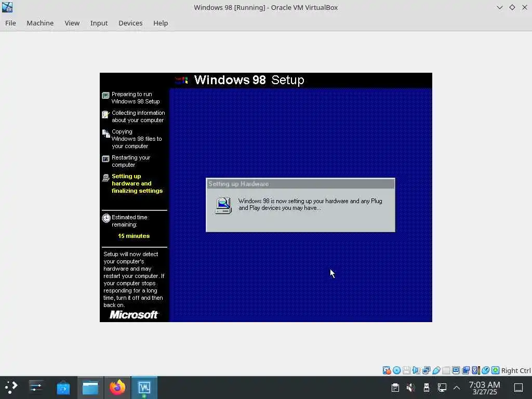Click the muted volume tray icon
The image size is (532, 399).
(x=410, y=387)
